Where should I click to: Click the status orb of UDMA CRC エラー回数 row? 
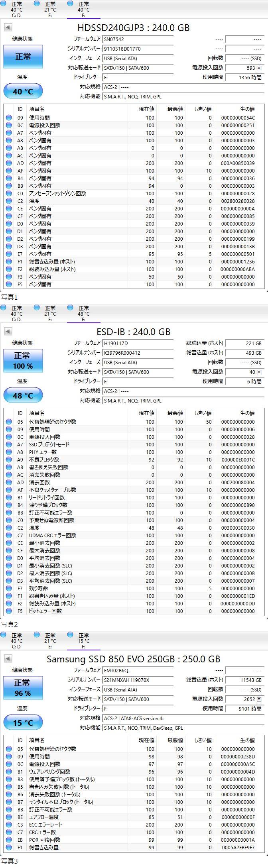point(9,536)
